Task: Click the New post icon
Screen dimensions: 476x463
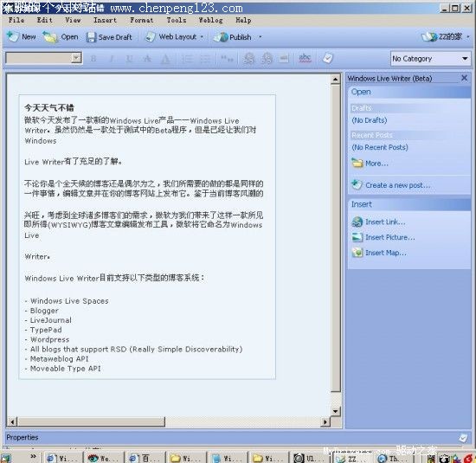Action: [13, 36]
